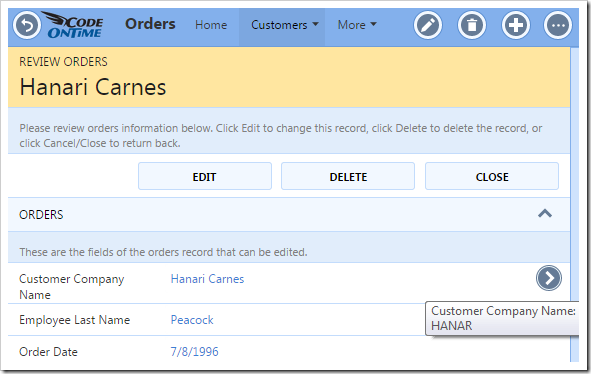Open the More dropdown menu
591x374 pixels.
click(x=357, y=25)
